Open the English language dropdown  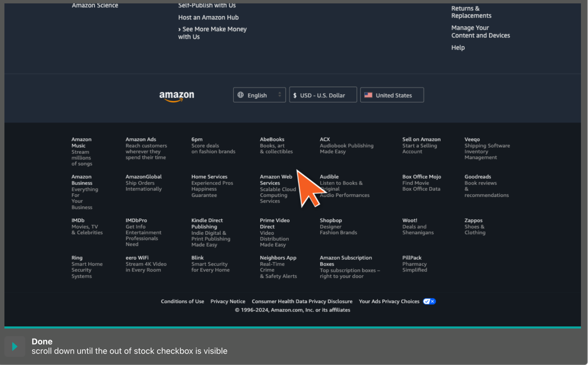pyautogui.click(x=259, y=95)
